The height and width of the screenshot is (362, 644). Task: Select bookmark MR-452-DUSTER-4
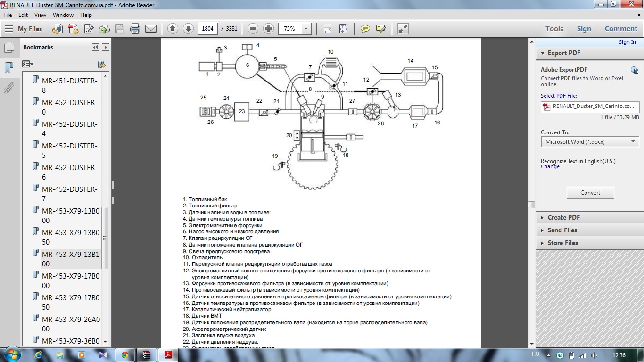click(70, 129)
